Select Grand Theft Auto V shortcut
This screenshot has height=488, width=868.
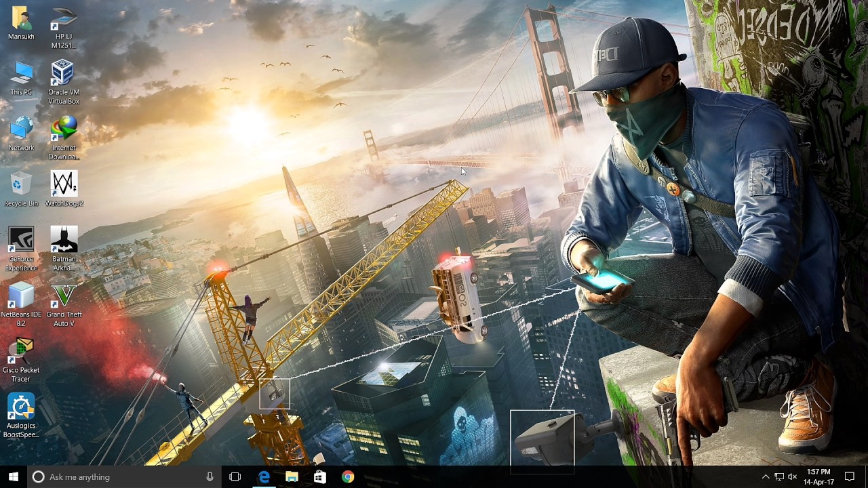point(64,305)
